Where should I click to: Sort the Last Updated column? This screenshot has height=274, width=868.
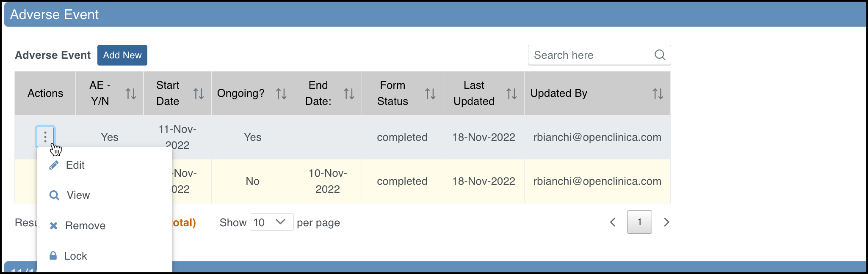(x=511, y=93)
